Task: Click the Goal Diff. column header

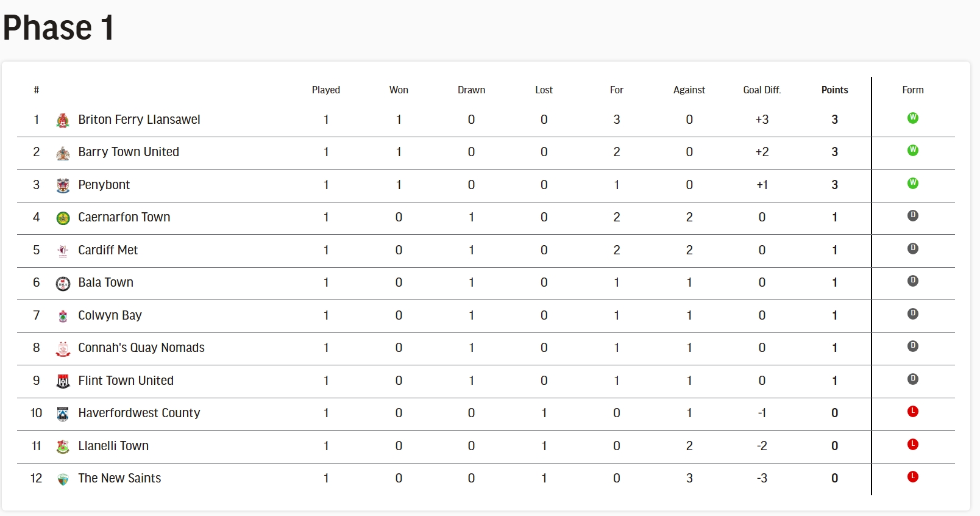Action: click(x=762, y=90)
